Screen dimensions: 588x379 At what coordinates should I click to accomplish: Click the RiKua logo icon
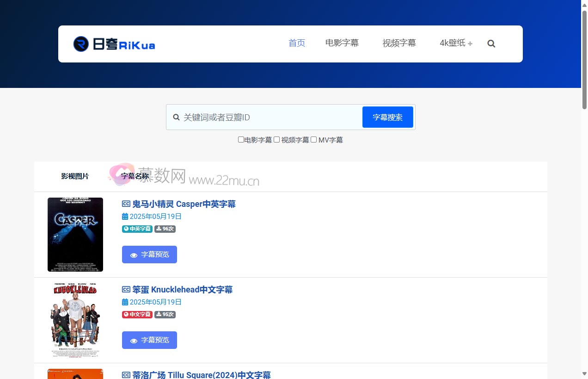coord(81,44)
